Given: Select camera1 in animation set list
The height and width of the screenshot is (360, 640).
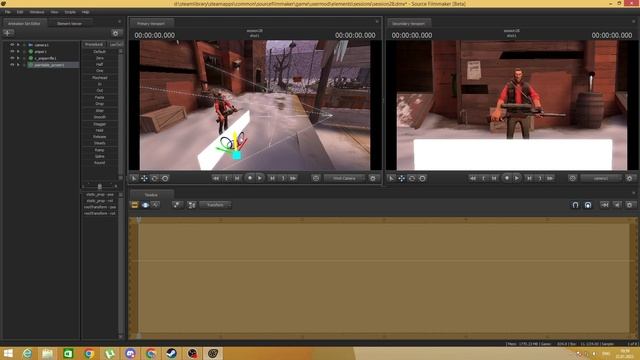Looking at the screenshot, I should click(41, 45).
